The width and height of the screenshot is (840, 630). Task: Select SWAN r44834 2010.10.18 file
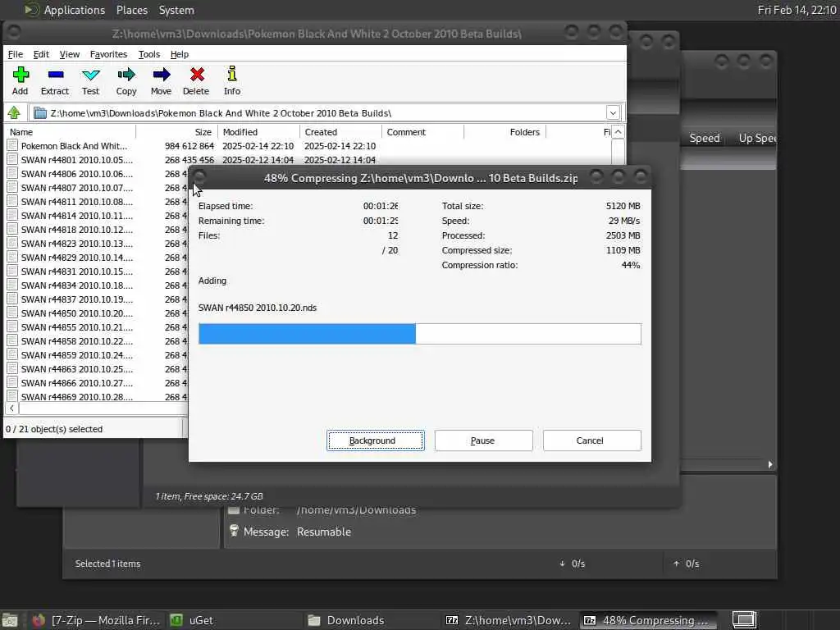pos(76,285)
